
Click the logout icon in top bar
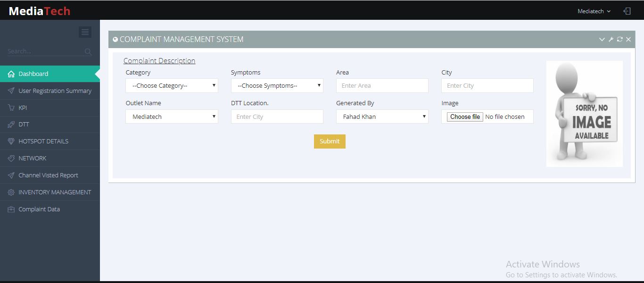627,11
